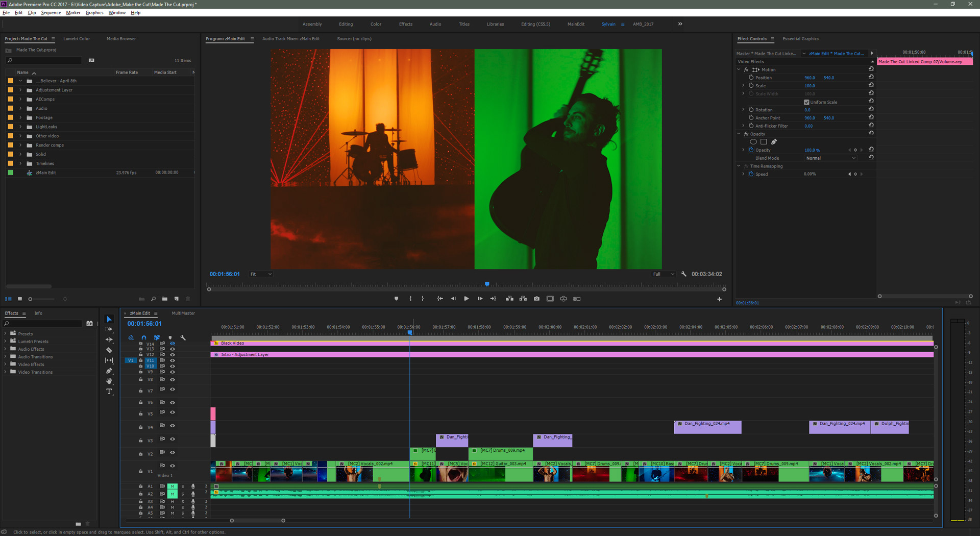Click Mark In button
Image resolution: width=980 pixels, height=536 pixels.
(x=410, y=299)
